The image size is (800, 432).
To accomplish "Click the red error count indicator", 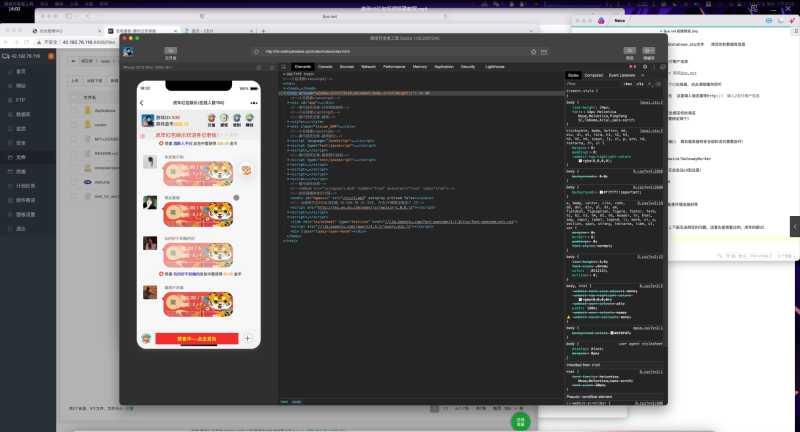I will (x=633, y=67).
